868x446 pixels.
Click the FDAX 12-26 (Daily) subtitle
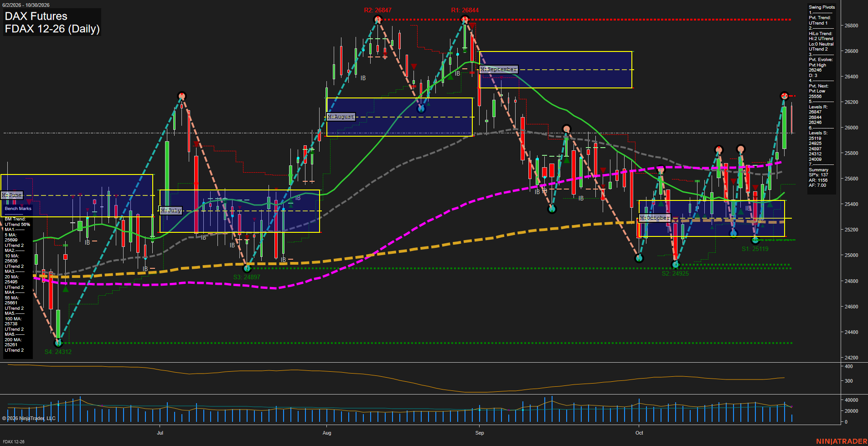pyautogui.click(x=52, y=29)
